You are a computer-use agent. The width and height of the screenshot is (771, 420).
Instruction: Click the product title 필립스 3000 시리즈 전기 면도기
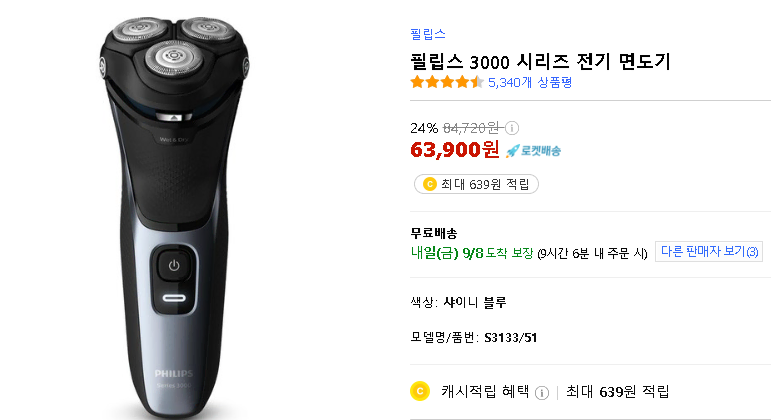pyautogui.click(x=540, y=62)
